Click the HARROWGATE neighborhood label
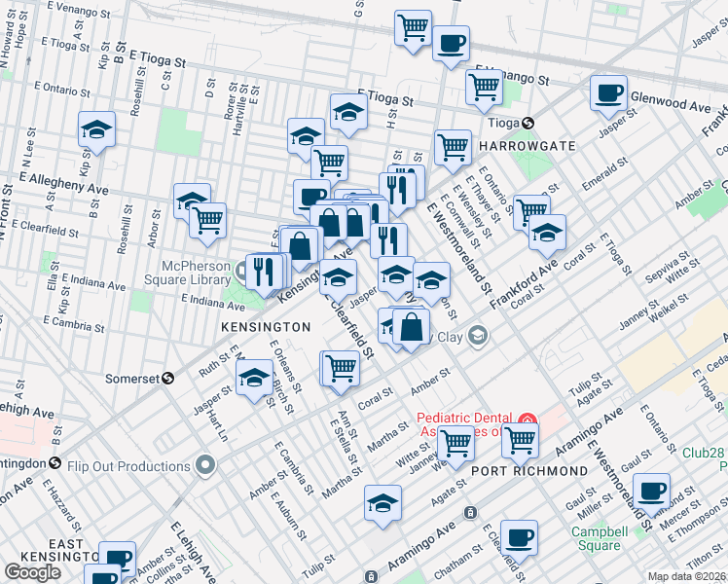 click(528, 146)
